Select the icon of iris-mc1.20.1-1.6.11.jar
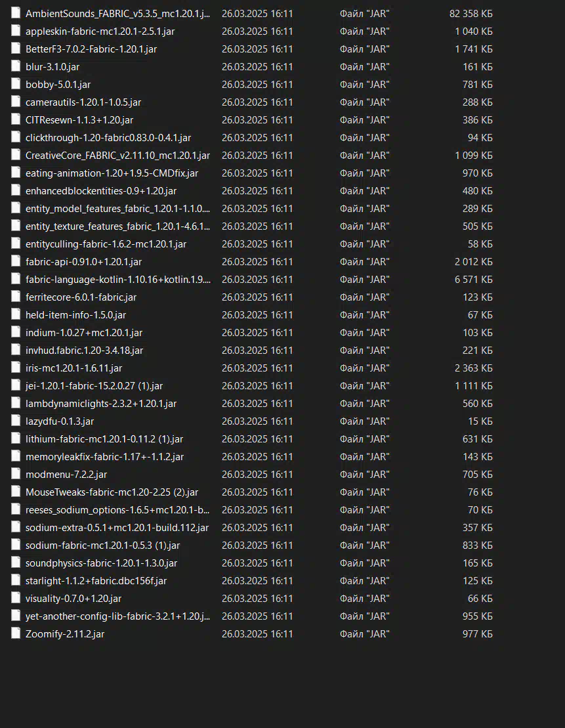This screenshot has width=565, height=728. 16,368
